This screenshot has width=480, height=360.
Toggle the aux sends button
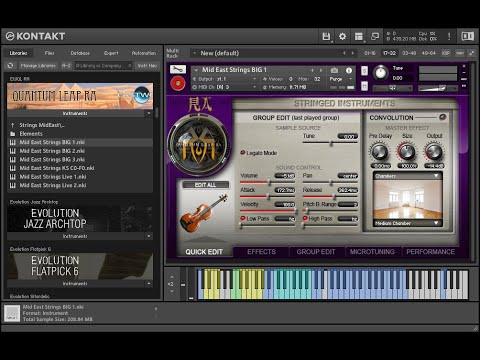tap(460, 53)
